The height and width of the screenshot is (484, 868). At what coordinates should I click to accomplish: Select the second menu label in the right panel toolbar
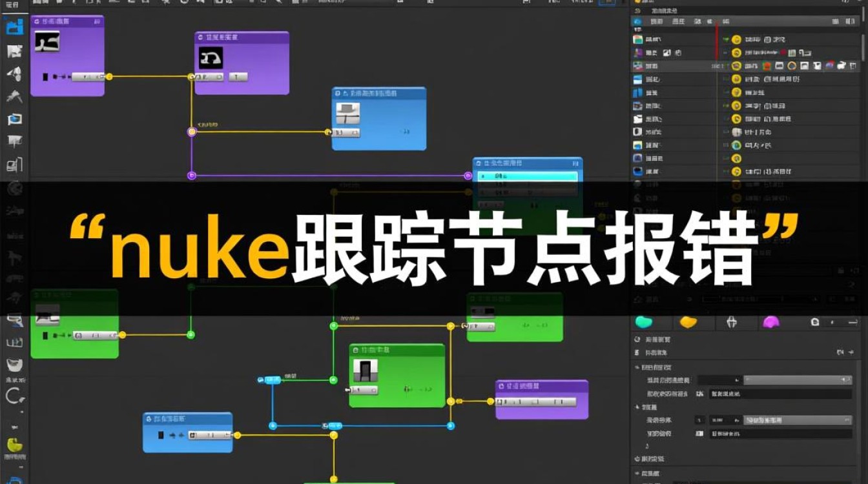click(679, 21)
